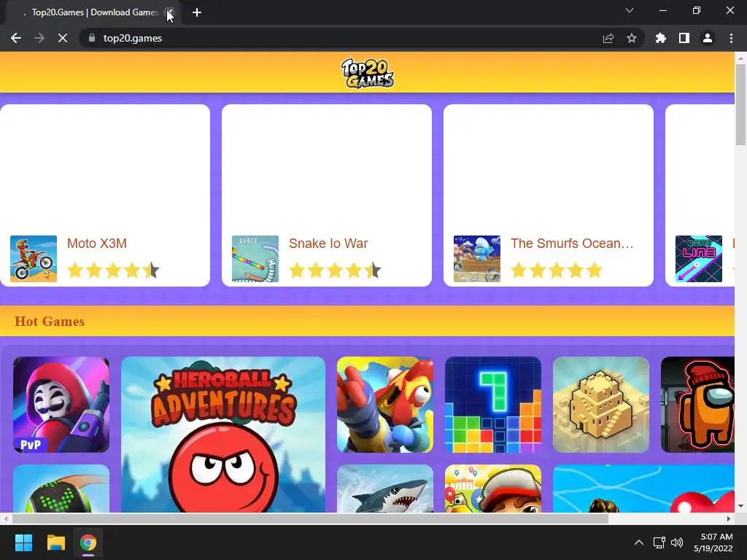
Task: Open the Moto X3M game thumbnail
Action: coord(34,259)
